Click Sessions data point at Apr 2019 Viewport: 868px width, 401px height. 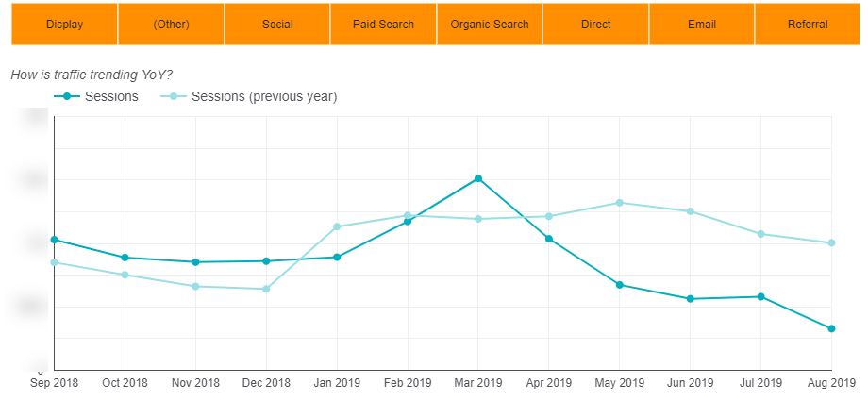549,239
